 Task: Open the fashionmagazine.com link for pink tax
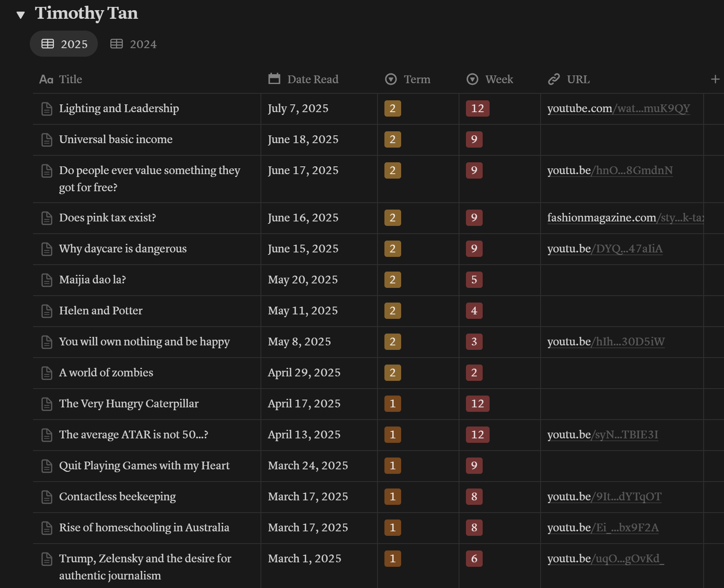coord(625,218)
